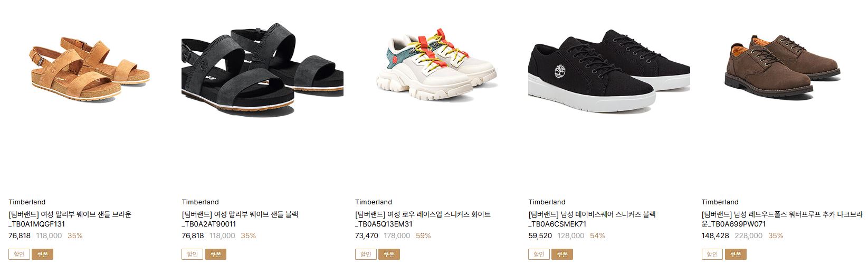Open product title TB0A2AT90011 black sandal
Viewport: 868px width, 273px height.
[x=240, y=219]
